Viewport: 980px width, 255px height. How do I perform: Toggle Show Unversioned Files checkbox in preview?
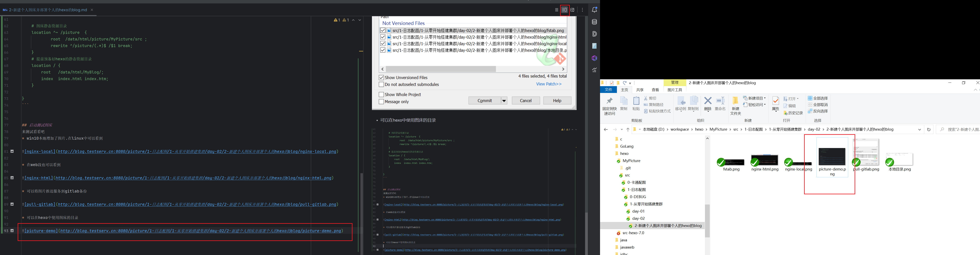[381, 78]
